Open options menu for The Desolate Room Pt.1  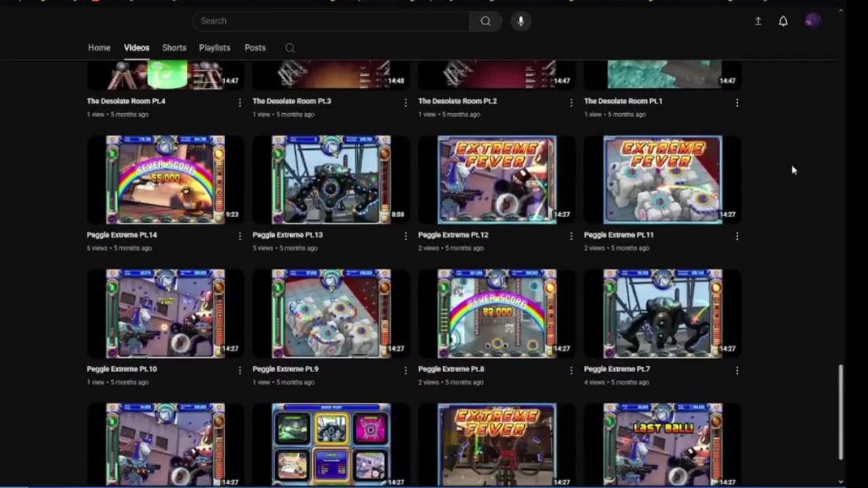(737, 102)
